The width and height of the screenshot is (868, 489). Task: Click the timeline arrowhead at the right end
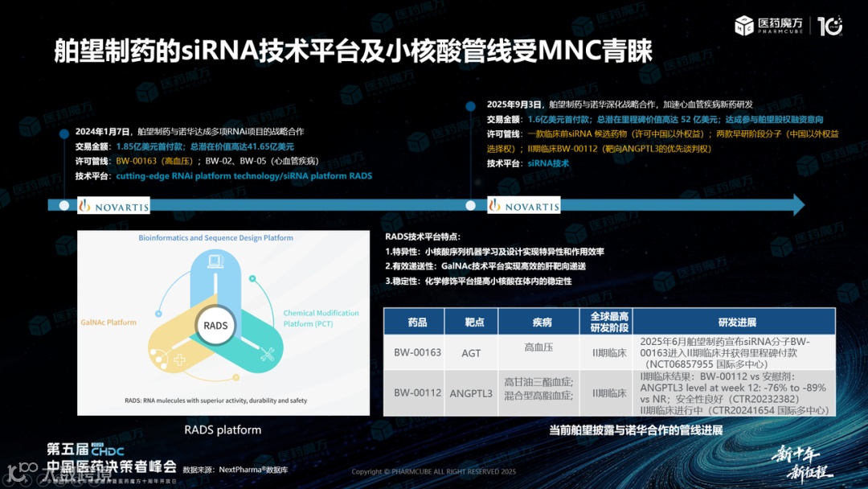797,205
